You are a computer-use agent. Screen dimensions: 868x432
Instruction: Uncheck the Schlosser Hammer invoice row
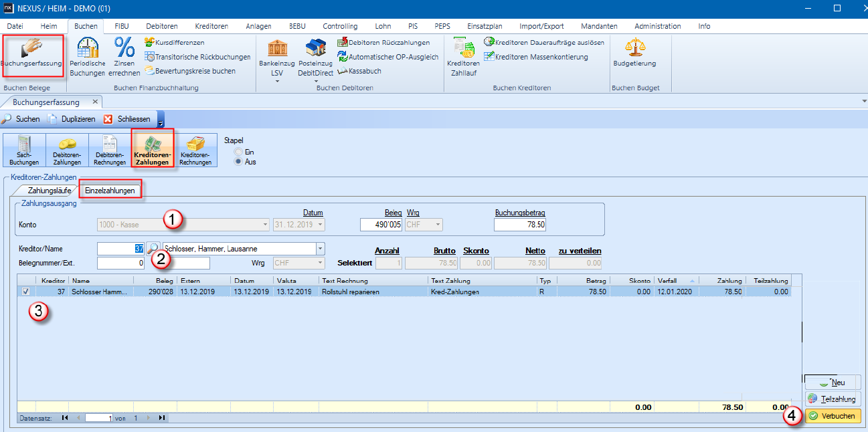(x=25, y=292)
